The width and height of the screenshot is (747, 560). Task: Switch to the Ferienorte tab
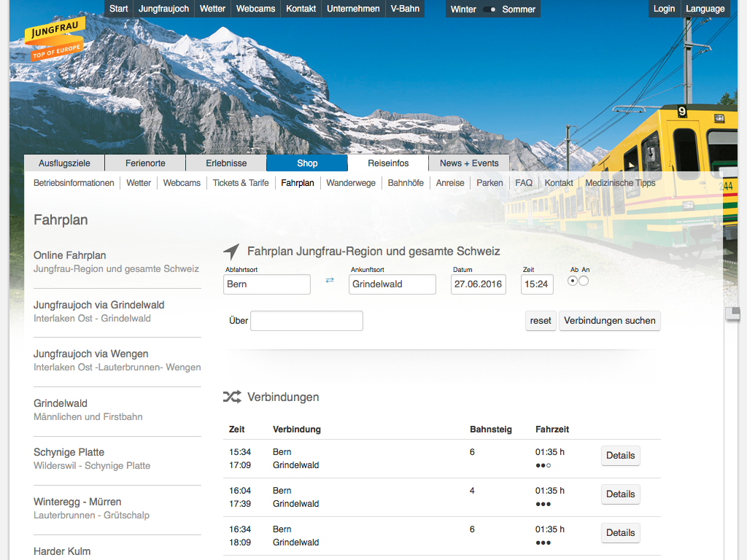click(x=145, y=163)
